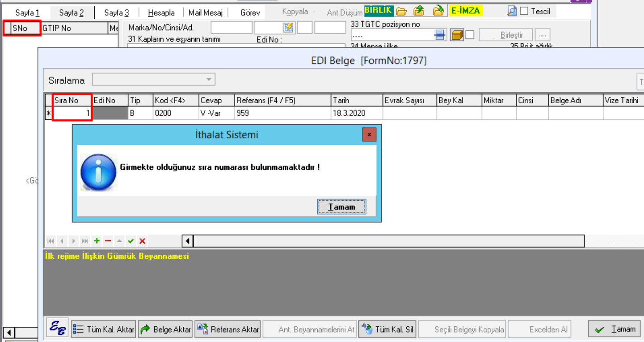Click the grid horizontal scrollbar left arrow
Screen dimensions: 644x342
[x=188, y=241]
